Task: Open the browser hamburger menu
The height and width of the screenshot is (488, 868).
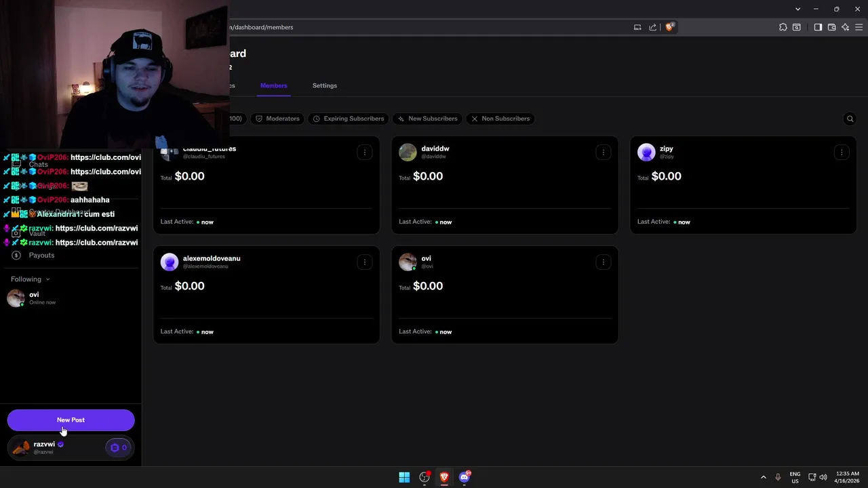Action: [x=859, y=27]
